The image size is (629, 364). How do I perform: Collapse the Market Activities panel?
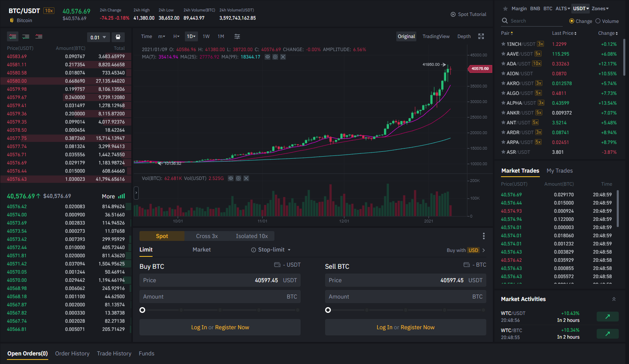pos(614,299)
